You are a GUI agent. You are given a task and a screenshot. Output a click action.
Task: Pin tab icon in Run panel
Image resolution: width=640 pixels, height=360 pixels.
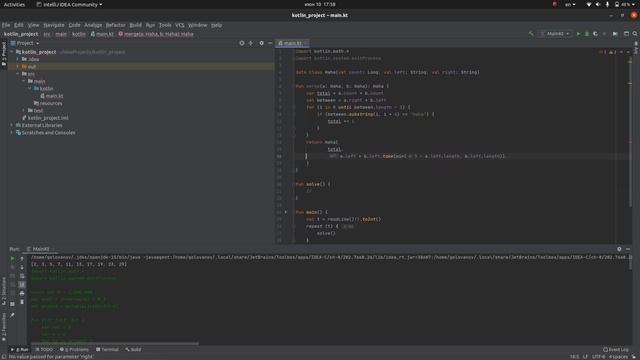[x=12, y=315]
